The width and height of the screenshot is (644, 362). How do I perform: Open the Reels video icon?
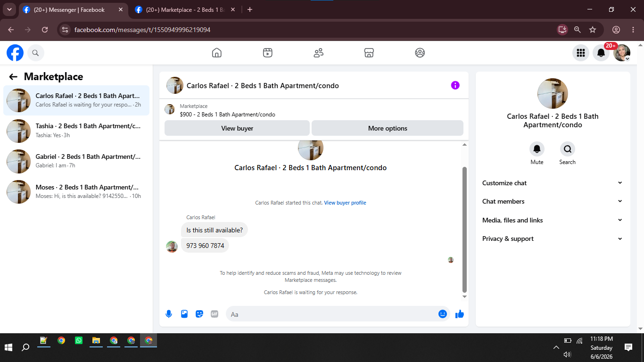pyautogui.click(x=268, y=53)
